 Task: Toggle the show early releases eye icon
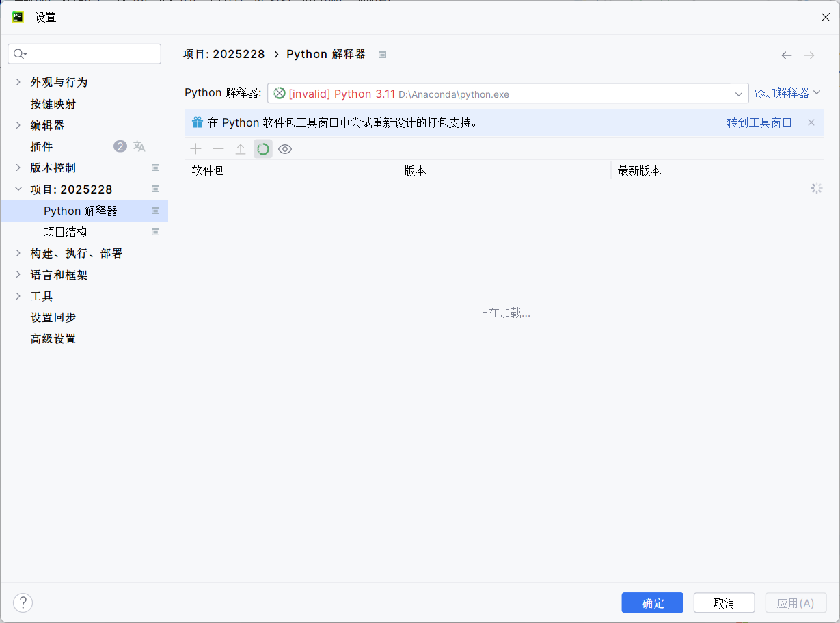pos(285,149)
